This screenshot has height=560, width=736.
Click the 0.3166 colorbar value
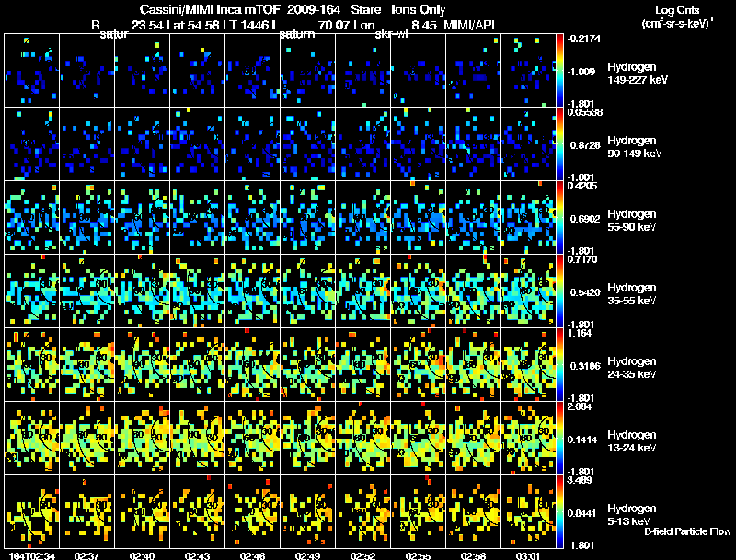(585, 366)
